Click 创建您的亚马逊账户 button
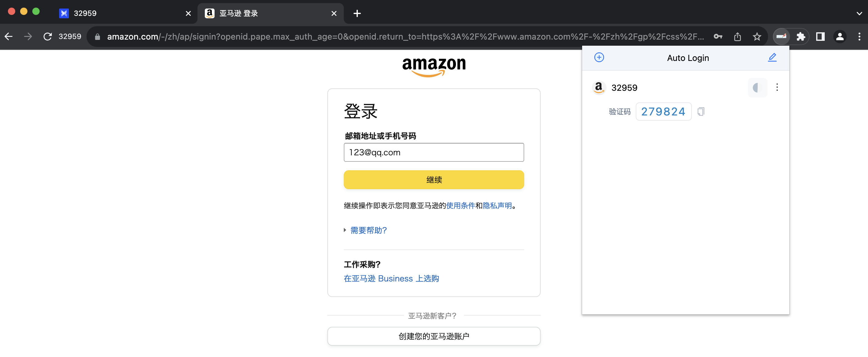Screen dimensions: 868x357 tap(434, 336)
